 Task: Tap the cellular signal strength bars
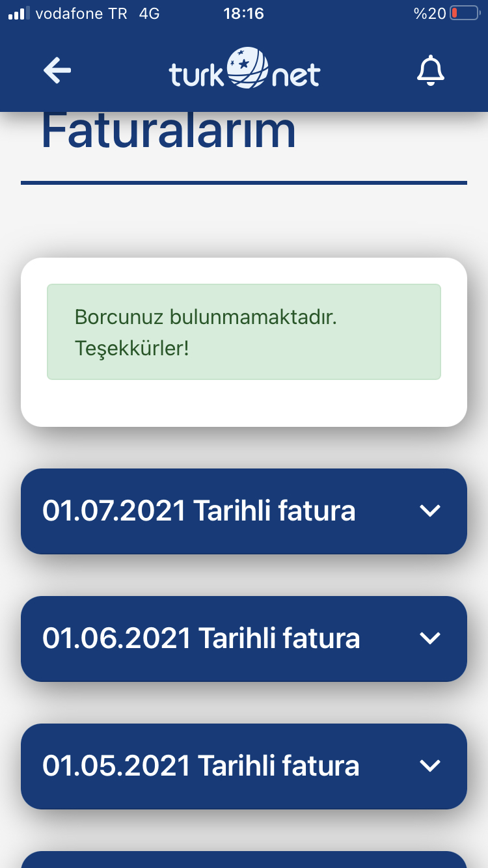coord(19,13)
